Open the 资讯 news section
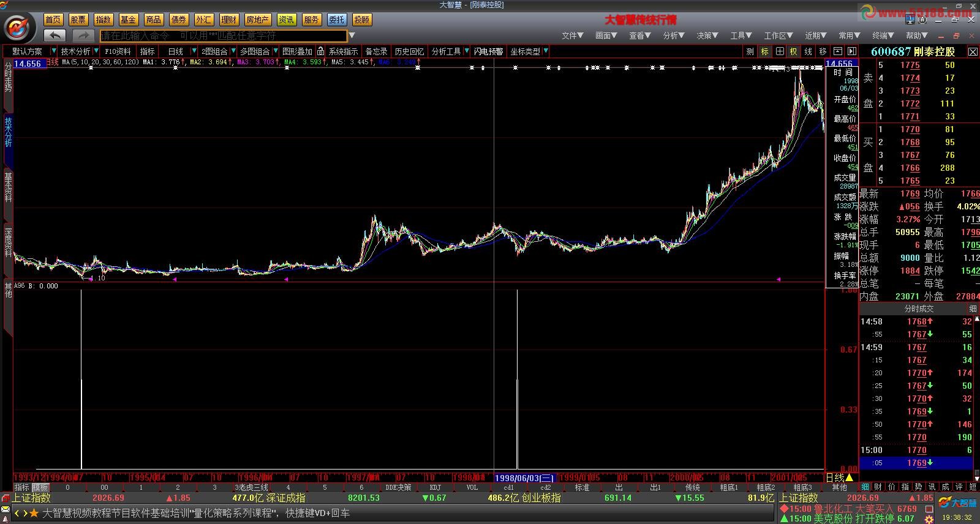 [287, 20]
